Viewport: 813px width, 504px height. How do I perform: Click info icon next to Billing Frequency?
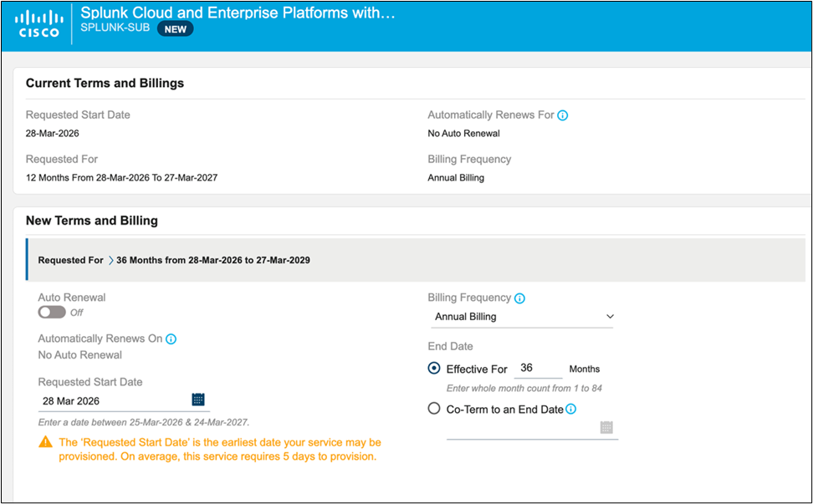519,298
